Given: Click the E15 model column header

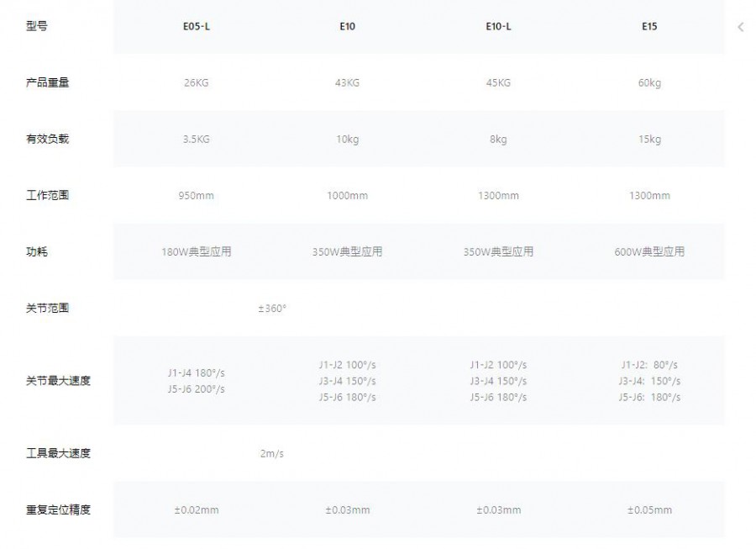Looking at the screenshot, I should pyautogui.click(x=649, y=27).
